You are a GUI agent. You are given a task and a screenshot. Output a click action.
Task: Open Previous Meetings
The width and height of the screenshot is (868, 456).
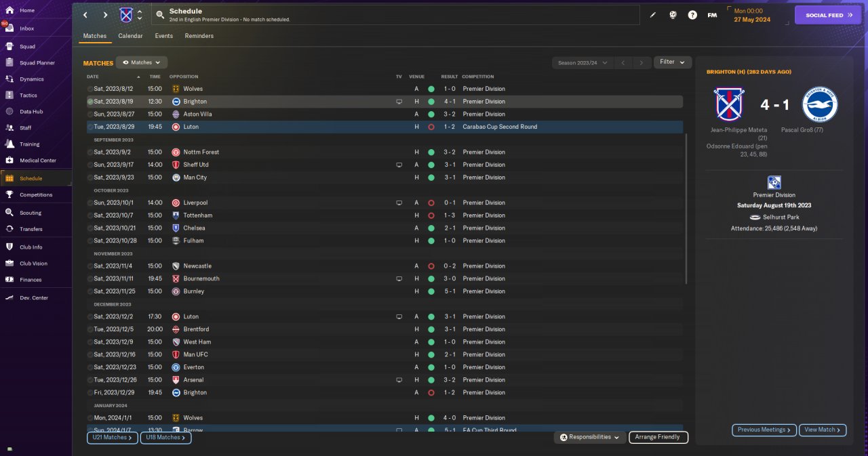(x=764, y=430)
